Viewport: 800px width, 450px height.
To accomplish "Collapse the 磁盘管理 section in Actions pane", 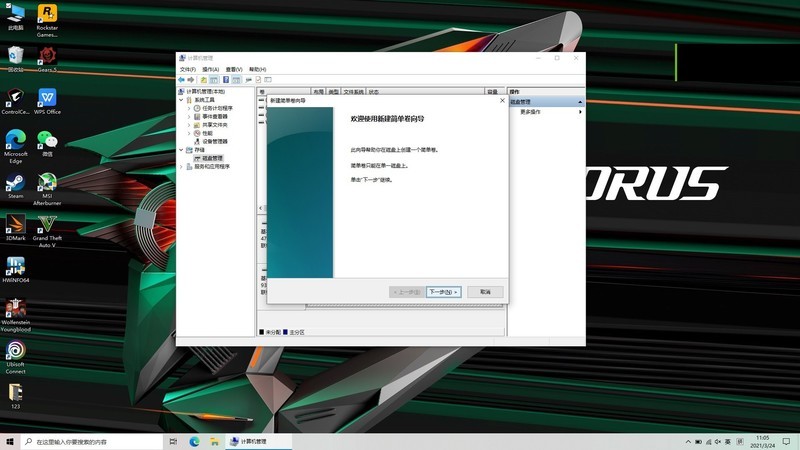I will tap(580, 102).
